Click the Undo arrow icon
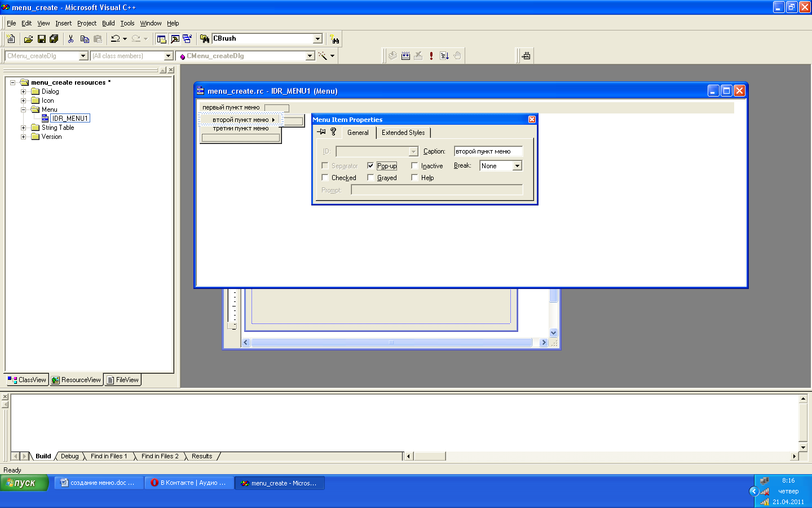812x508 pixels. (x=116, y=39)
